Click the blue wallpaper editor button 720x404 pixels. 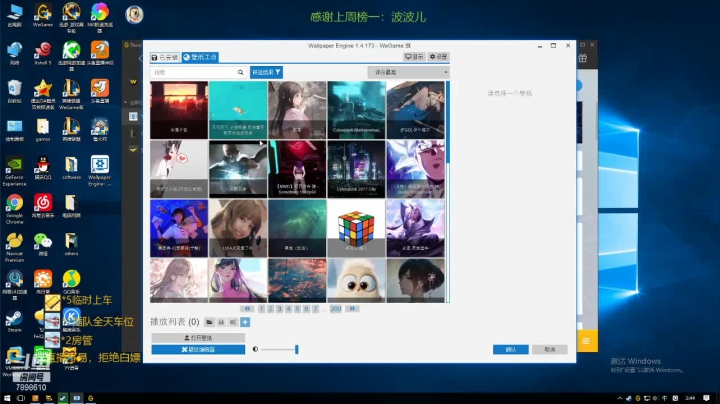pos(198,350)
